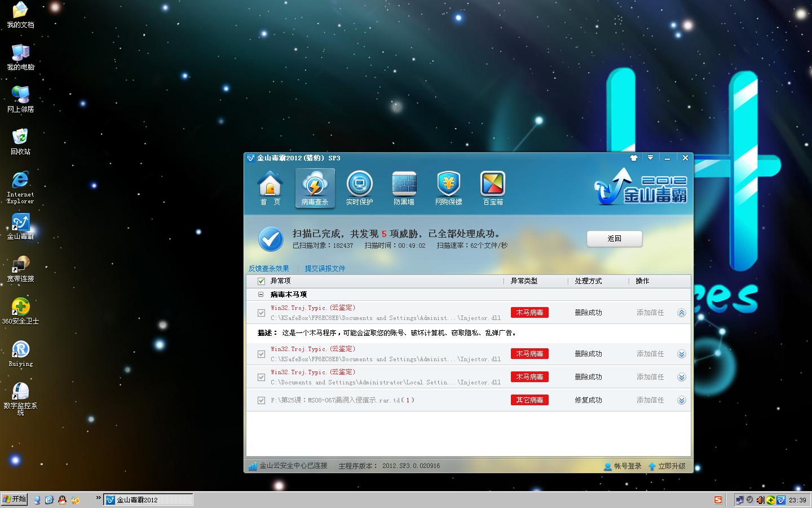Collapse the 病毒木马项 group
The image size is (812, 508).
coord(261,294)
